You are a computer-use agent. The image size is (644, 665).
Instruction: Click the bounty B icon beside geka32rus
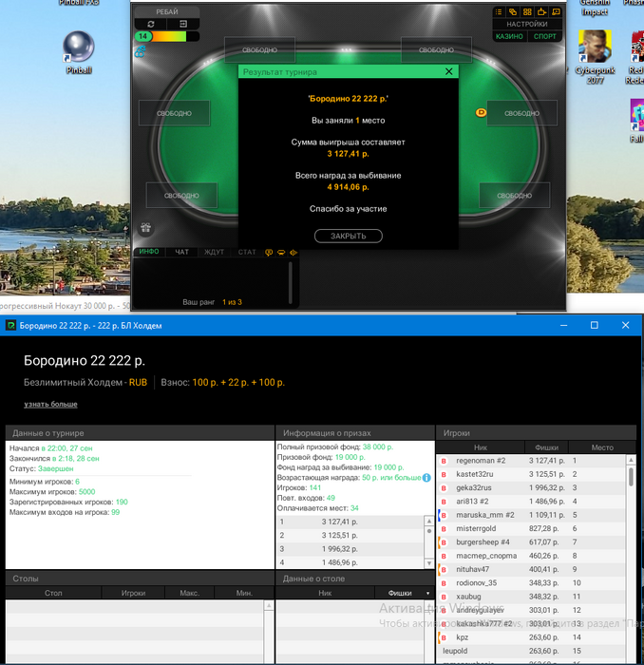tap(444, 488)
